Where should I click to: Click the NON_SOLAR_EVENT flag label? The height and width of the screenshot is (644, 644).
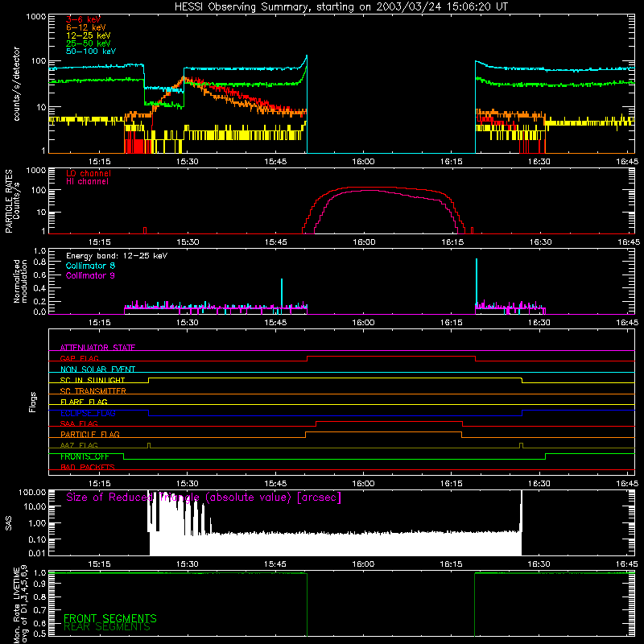97,369
